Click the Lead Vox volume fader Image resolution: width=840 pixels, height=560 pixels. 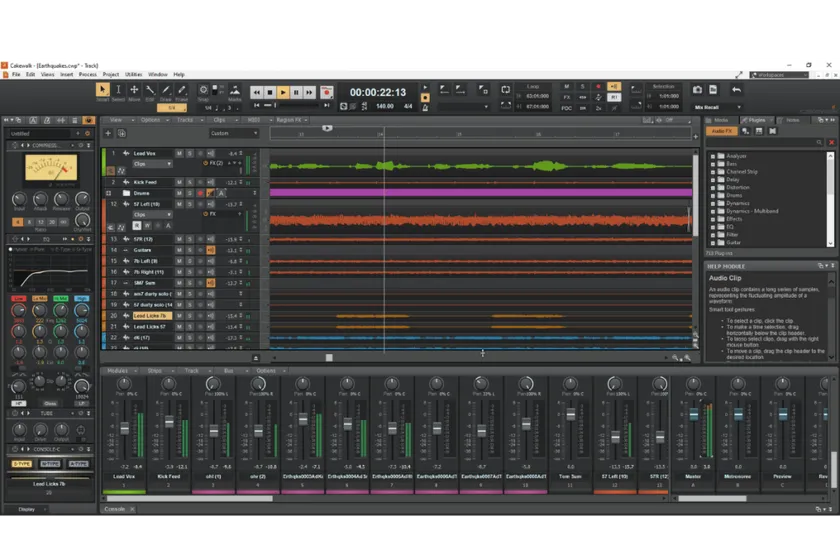124,428
